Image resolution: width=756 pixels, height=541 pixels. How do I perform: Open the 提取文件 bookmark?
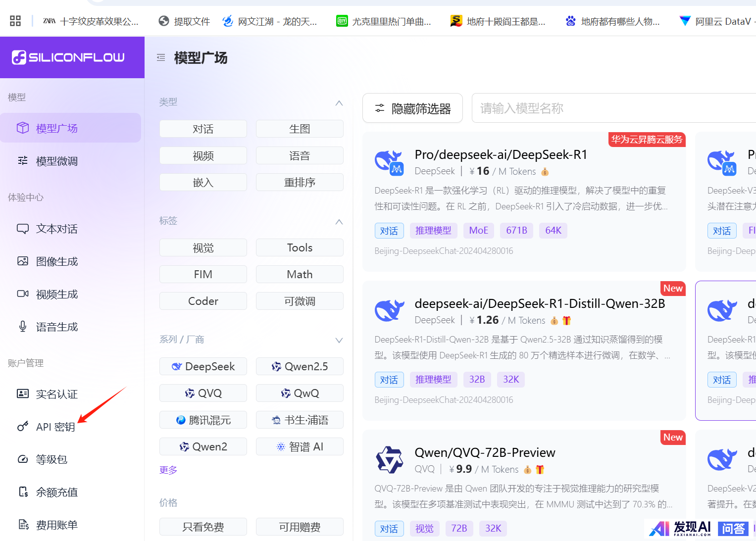click(184, 21)
